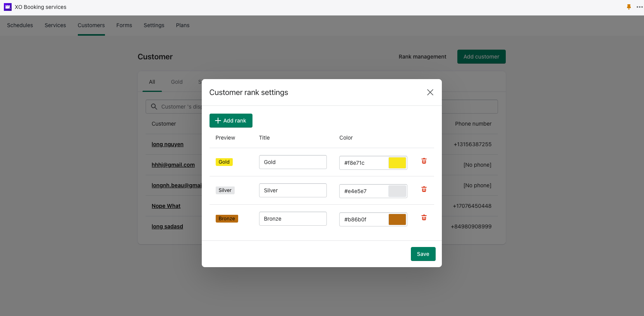This screenshot has width=644, height=316.
Task: Go to the Customers tab
Action: pos(91,25)
